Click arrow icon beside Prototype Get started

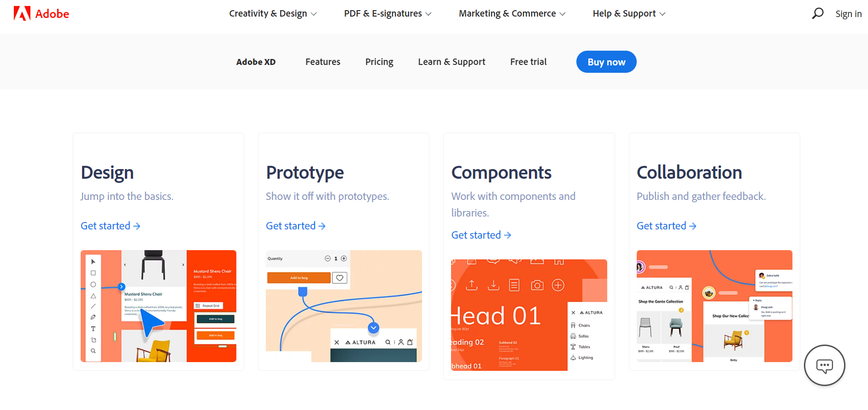pos(322,226)
